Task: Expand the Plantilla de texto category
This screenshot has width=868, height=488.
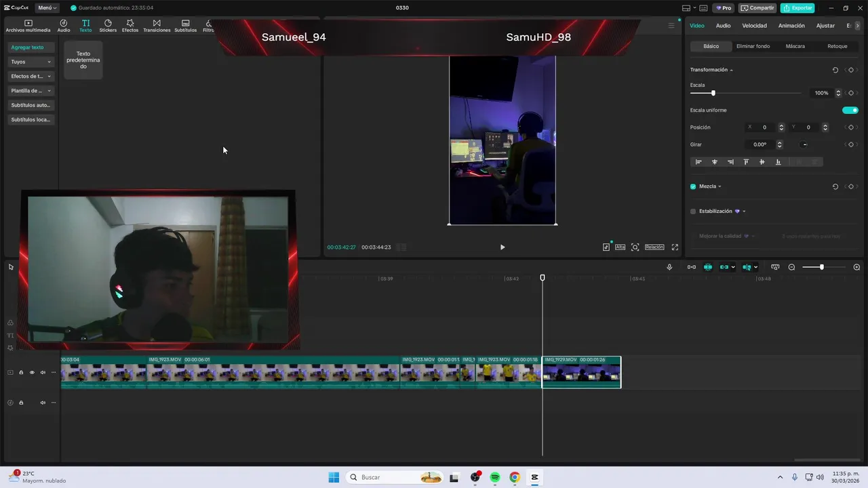Action: point(32,91)
